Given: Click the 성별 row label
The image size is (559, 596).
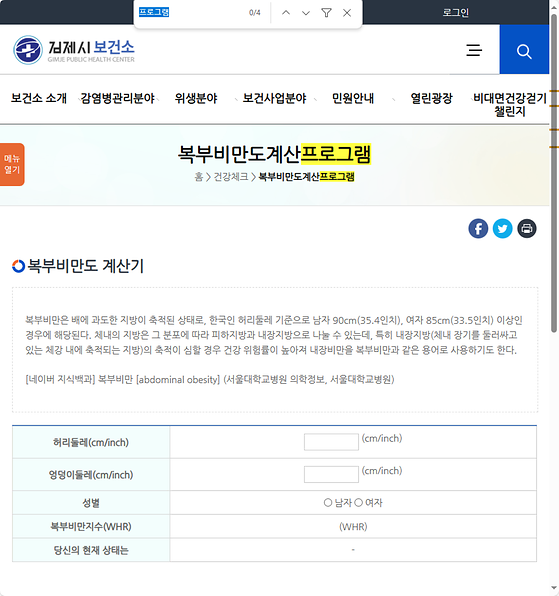Looking at the screenshot, I should click(91, 503).
